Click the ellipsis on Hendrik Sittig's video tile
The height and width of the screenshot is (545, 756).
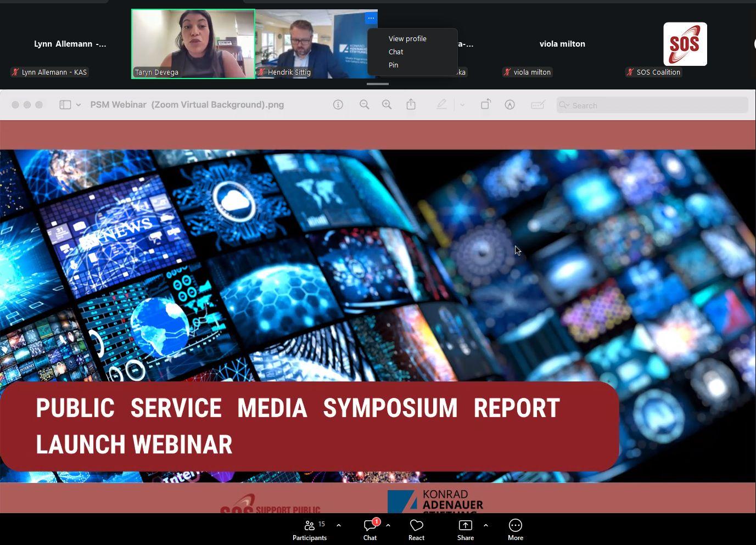click(371, 18)
